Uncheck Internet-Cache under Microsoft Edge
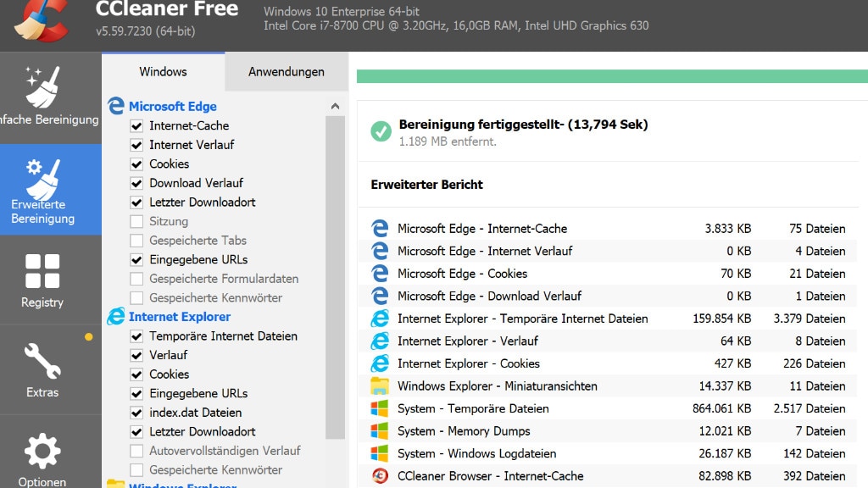Viewport: 868px width, 488px height. click(x=136, y=125)
